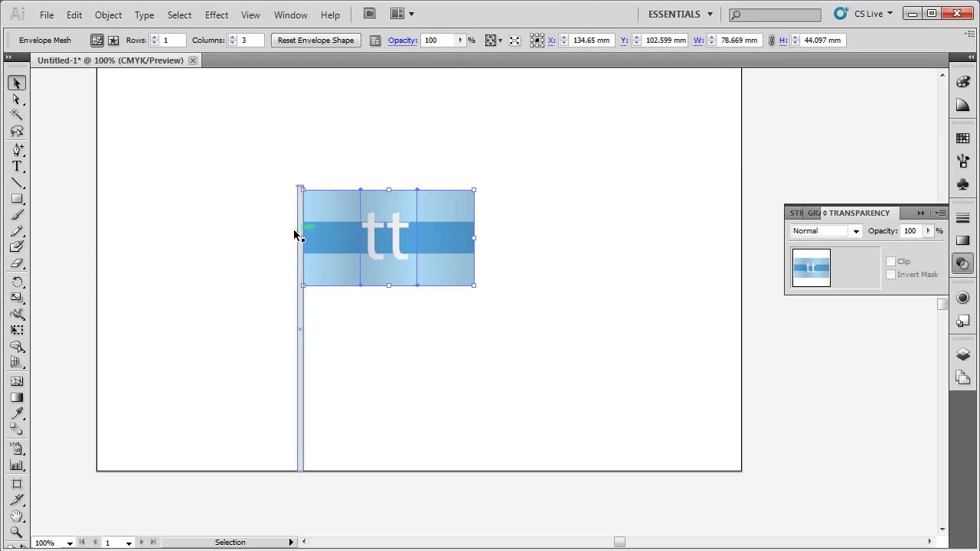Click Reset Envelope Shape button
980x551 pixels.
click(315, 41)
